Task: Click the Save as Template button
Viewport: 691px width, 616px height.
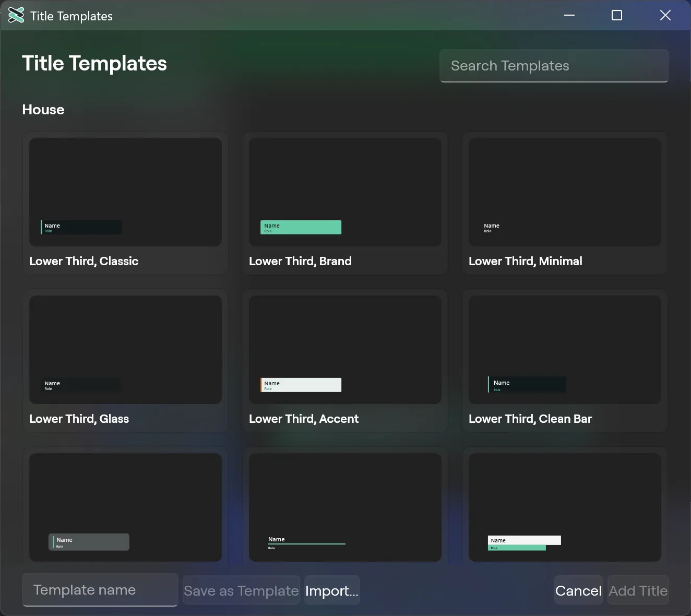Action: click(x=241, y=590)
